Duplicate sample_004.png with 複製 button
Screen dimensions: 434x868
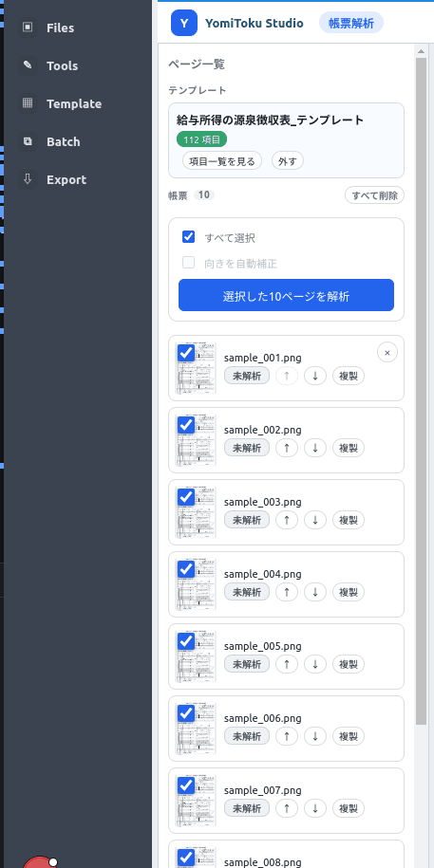[x=349, y=592]
